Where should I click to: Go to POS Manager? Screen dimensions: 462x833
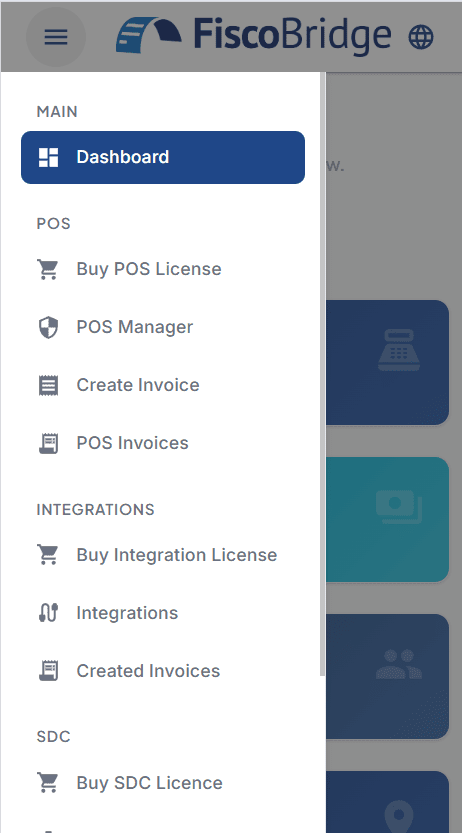(163, 327)
